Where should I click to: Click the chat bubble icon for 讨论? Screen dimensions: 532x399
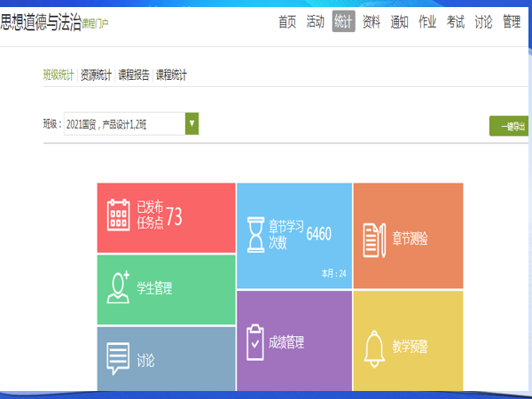(x=118, y=358)
